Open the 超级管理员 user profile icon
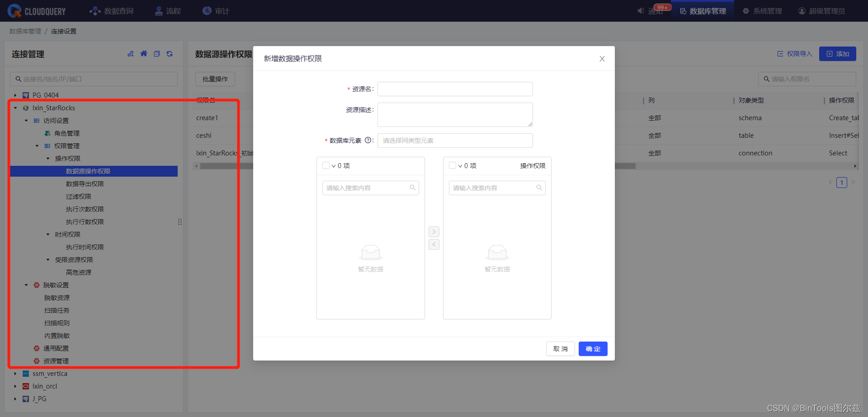Viewport: 868px width, 417px height. (x=801, y=11)
